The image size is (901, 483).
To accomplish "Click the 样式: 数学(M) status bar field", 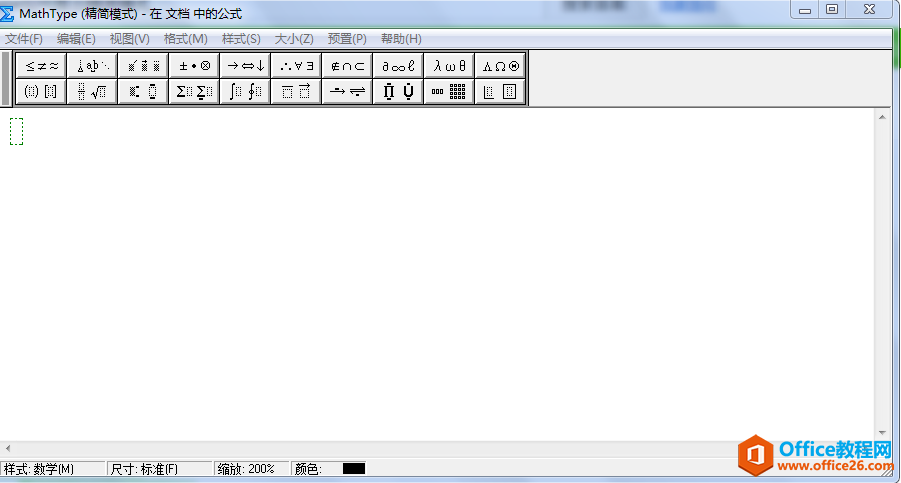I will tap(53, 469).
